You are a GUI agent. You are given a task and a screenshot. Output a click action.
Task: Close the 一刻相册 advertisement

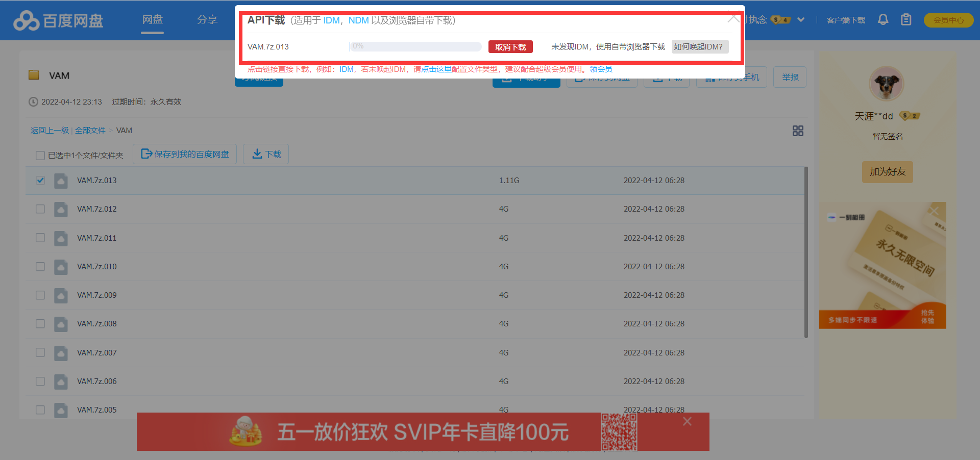pyautogui.click(x=934, y=211)
